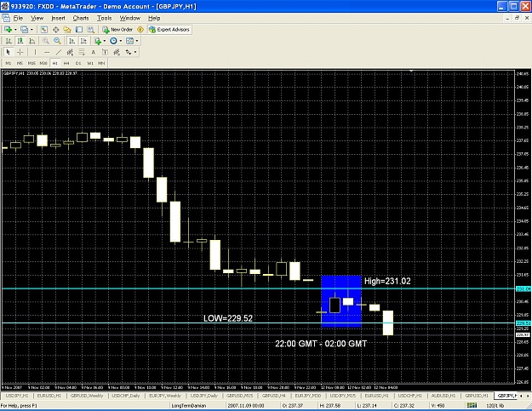
Task: Expand the Templates dropdown arrow
Action: tap(137, 41)
